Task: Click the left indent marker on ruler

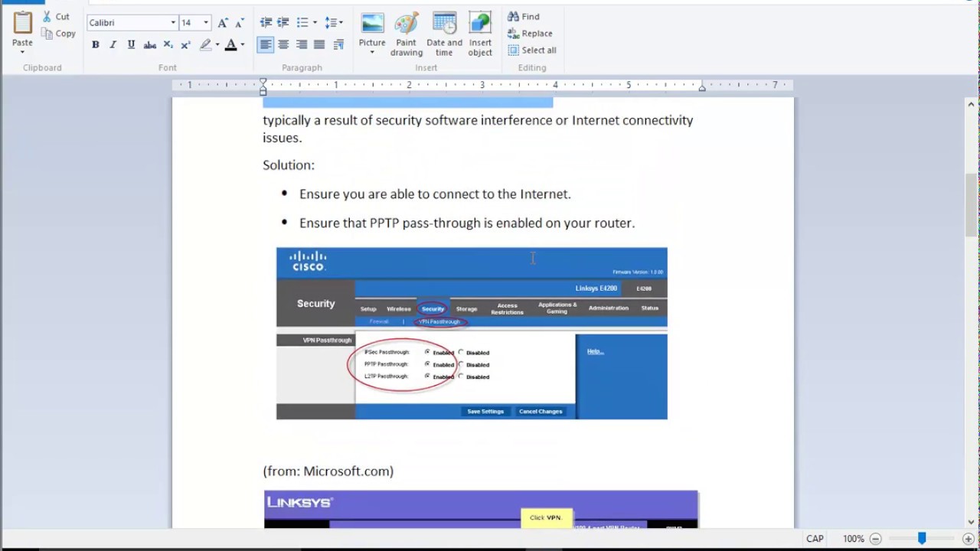Action: 263,87
